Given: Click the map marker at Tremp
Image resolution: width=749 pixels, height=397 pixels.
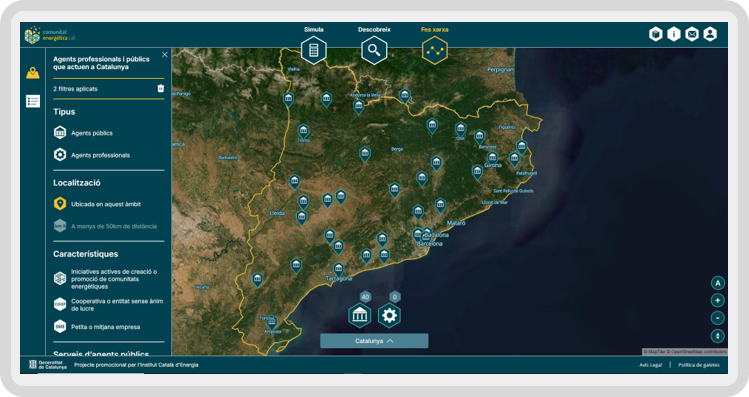Looking at the screenshot, I should click(x=303, y=131).
